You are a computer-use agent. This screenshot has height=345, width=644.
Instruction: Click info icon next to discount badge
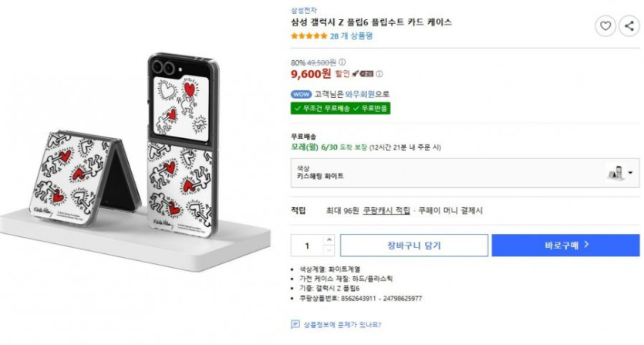(x=379, y=74)
